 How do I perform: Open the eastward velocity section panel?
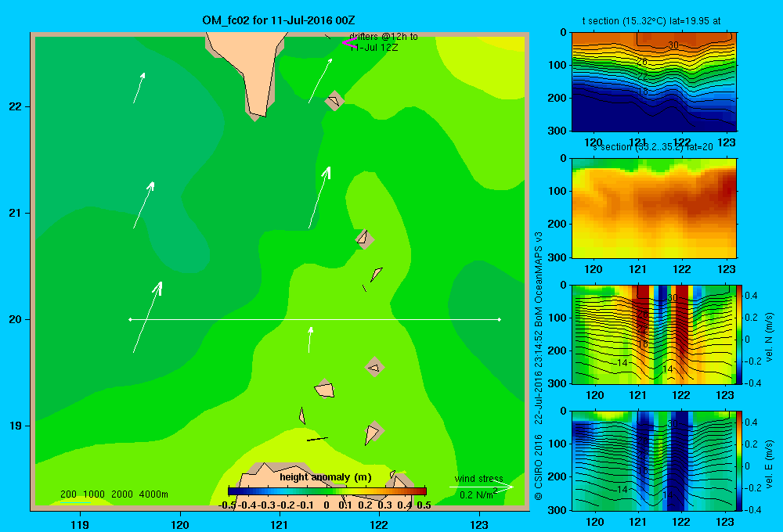[654, 461]
